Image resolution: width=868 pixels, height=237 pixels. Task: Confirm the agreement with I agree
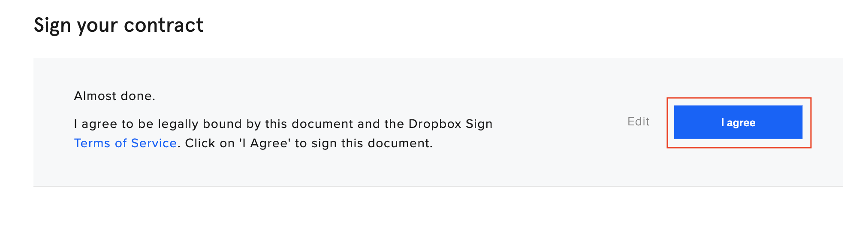tap(738, 122)
